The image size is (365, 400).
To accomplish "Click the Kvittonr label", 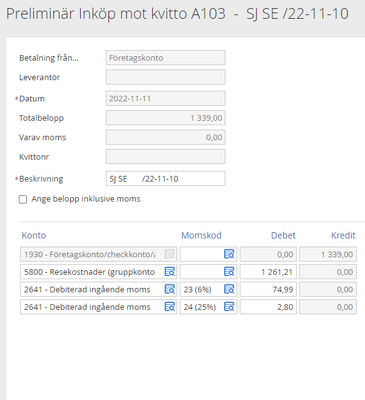I will coord(34,157).
